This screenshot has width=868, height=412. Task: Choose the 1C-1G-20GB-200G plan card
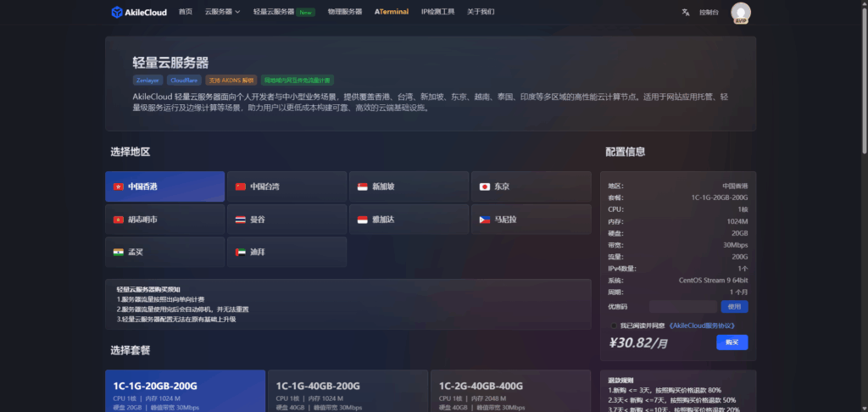click(x=185, y=391)
